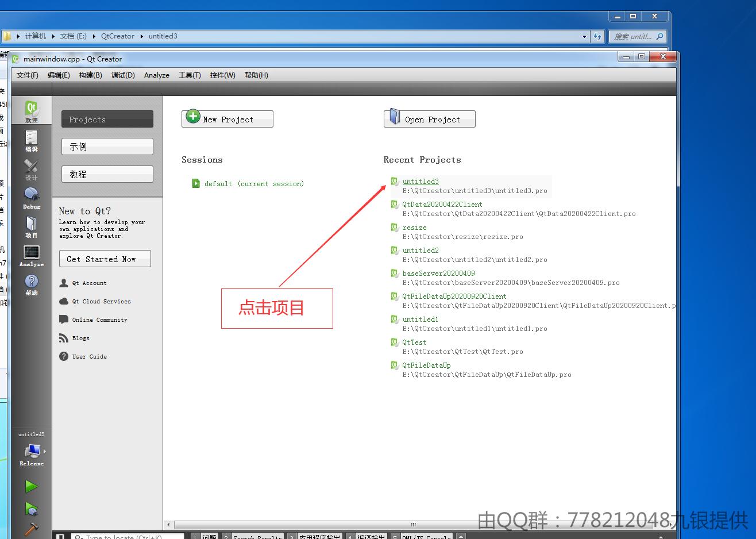
Task: Click the Blogs RSS icon
Action: tap(64, 338)
